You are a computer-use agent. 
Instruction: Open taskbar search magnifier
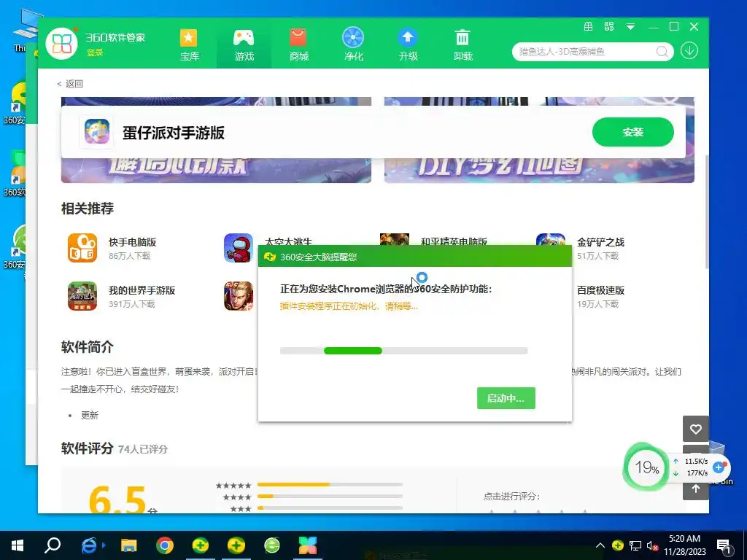coord(53,545)
